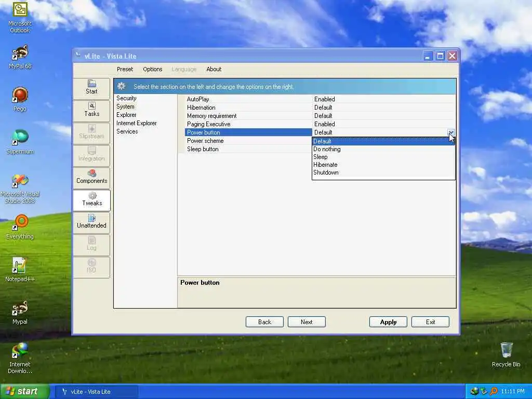Click the Back button
Viewport: 532px width, 399px height.
click(x=264, y=322)
